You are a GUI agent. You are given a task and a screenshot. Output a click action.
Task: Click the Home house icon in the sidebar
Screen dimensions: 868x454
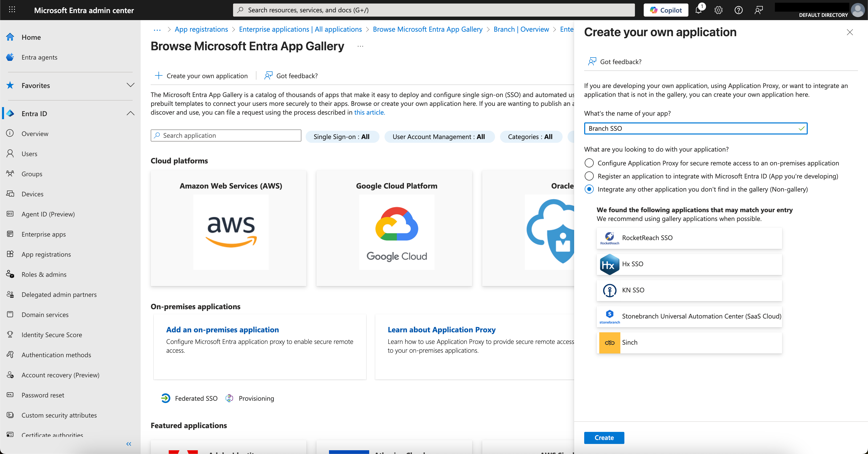[10, 37]
